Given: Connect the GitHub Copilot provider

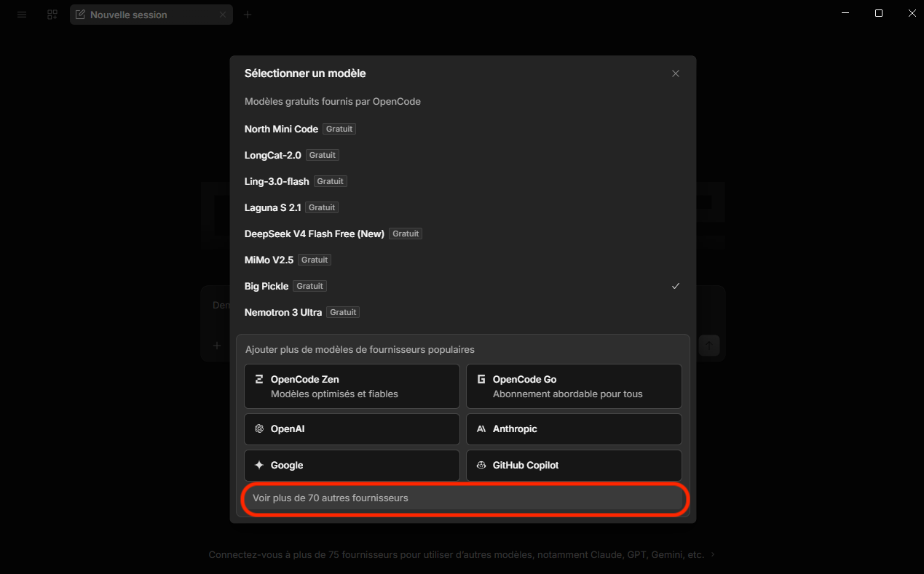Looking at the screenshot, I should 574,466.
